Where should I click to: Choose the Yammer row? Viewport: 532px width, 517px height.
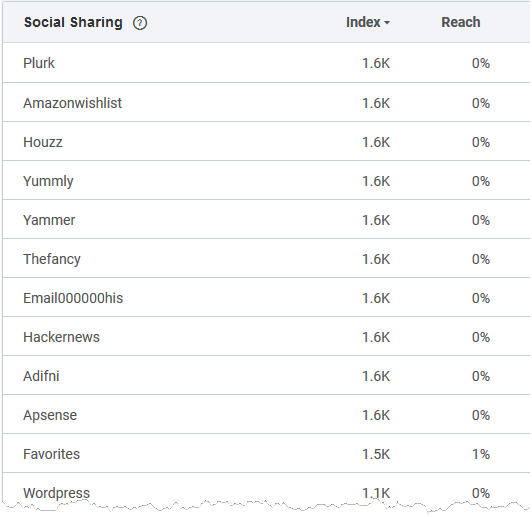click(266, 220)
